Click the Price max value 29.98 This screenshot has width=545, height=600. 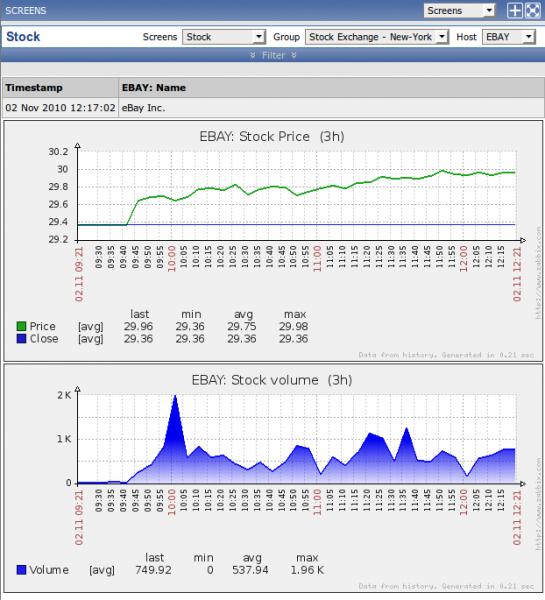click(294, 326)
